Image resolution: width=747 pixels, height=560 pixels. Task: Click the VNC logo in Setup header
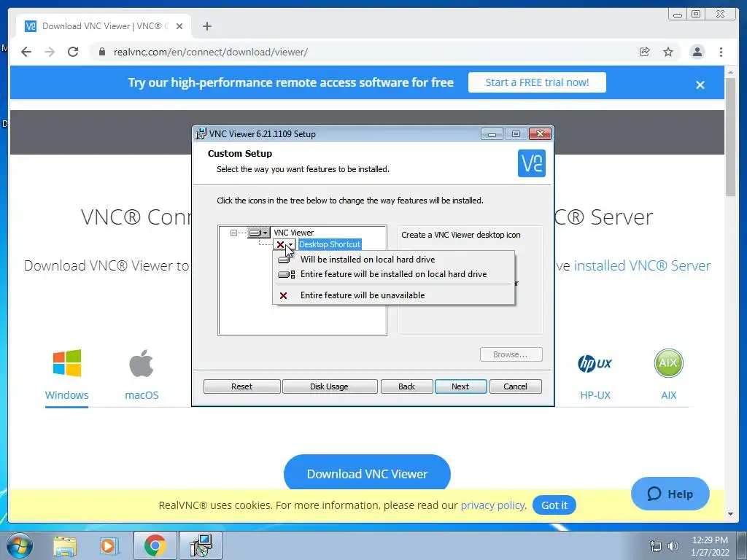[x=531, y=163]
